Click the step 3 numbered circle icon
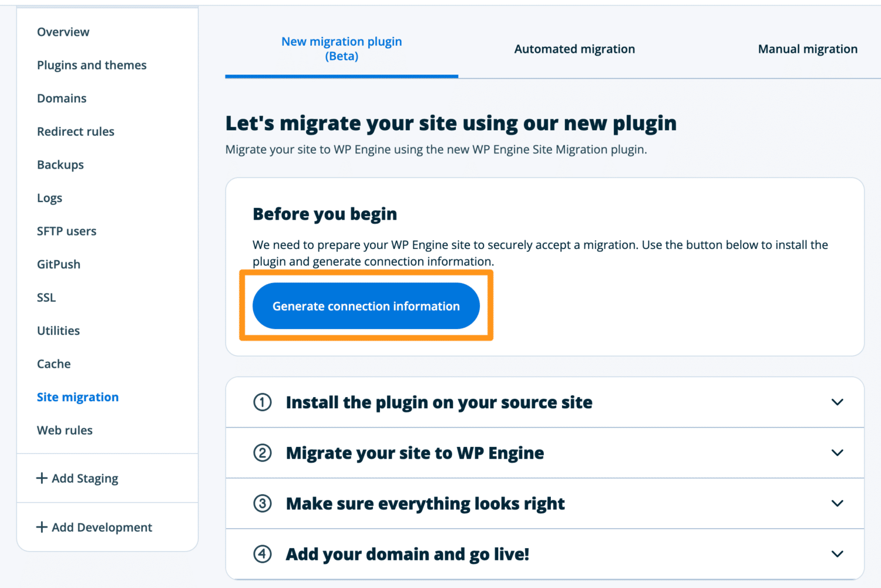Image resolution: width=881 pixels, height=588 pixels. click(x=262, y=503)
